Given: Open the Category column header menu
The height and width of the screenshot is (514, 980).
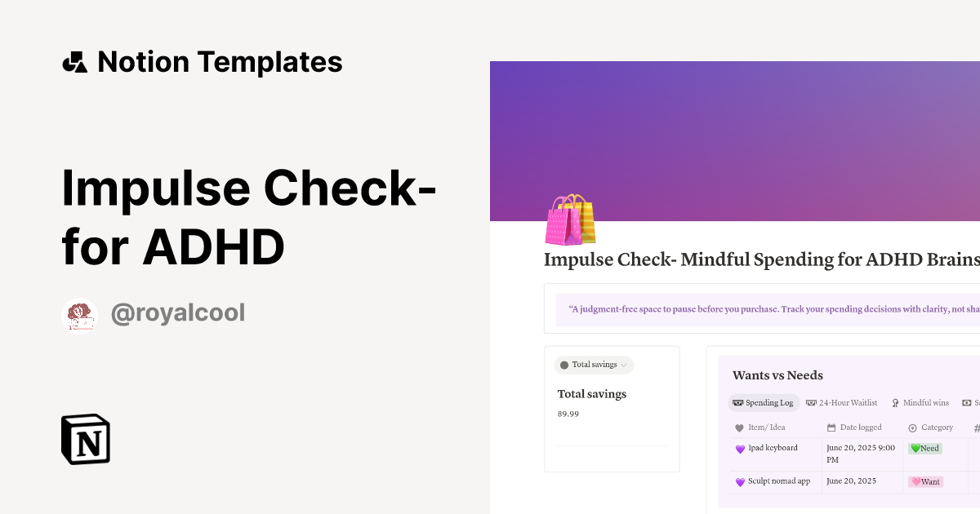Looking at the screenshot, I should point(936,427).
